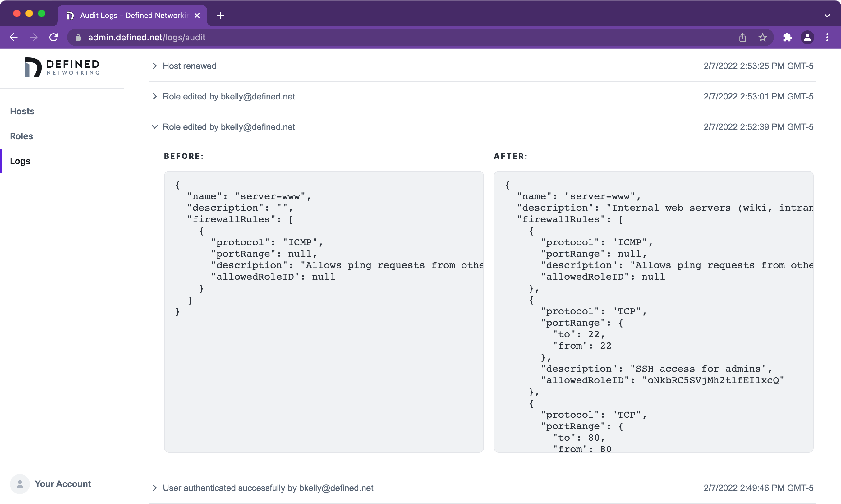This screenshot has width=841, height=504.
Task: Click the back navigation arrow
Action: click(x=14, y=37)
